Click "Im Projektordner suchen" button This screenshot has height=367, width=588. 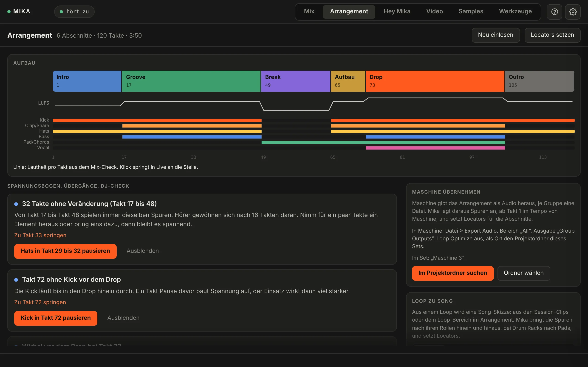pos(453,273)
